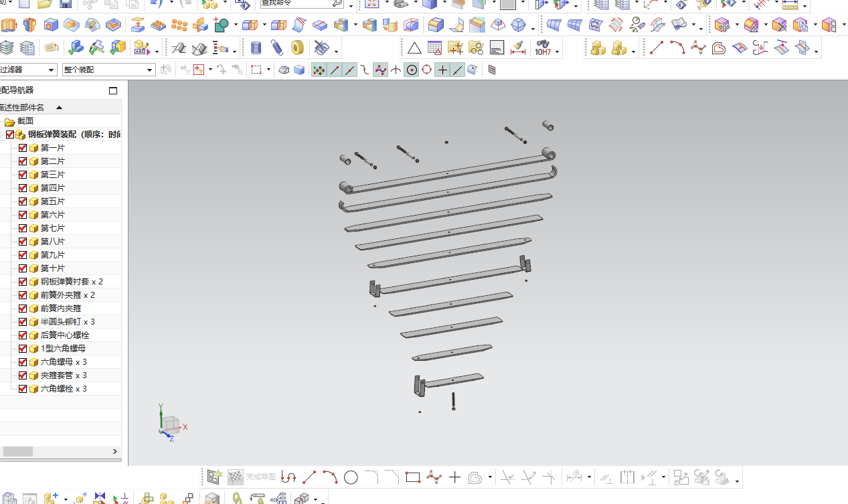Click the assembly padlock cubes icon
The width and height of the screenshot is (848, 504).
(x=598, y=48)
